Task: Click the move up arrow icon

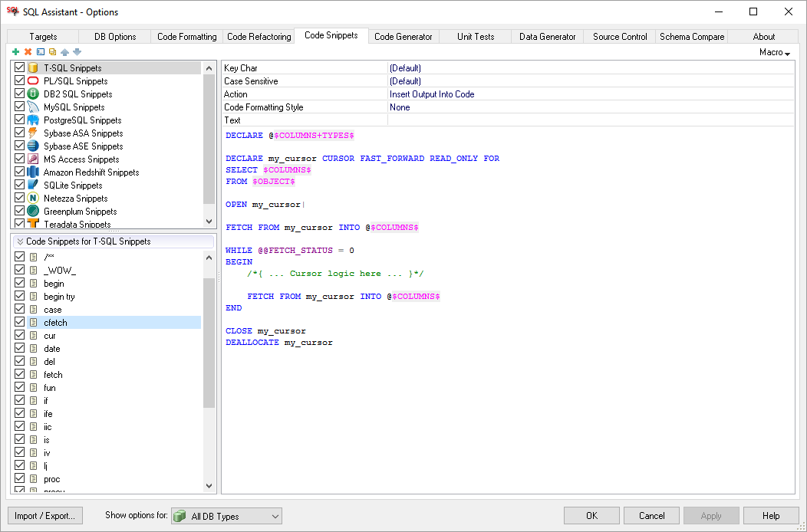Action: point(64,51)
